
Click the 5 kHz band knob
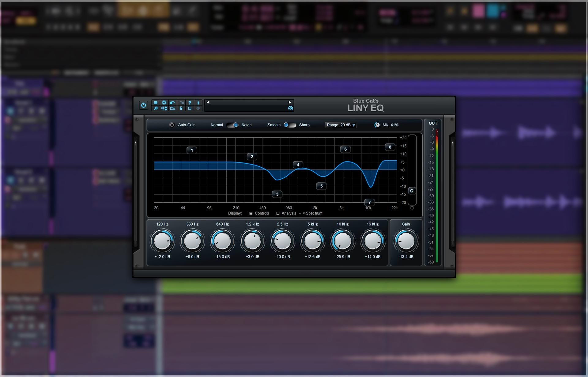[x=312, y=241]
